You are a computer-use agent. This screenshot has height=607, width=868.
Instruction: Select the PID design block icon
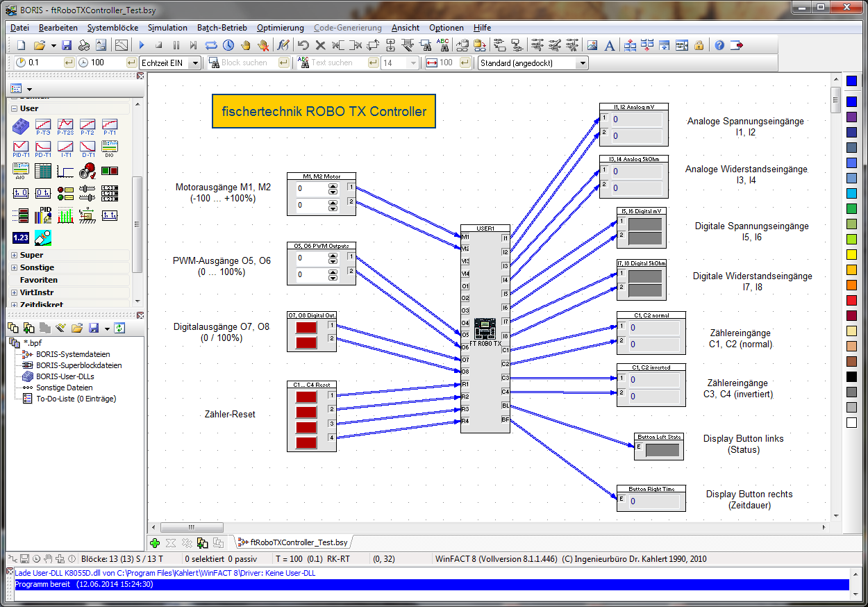pos(43,215)
